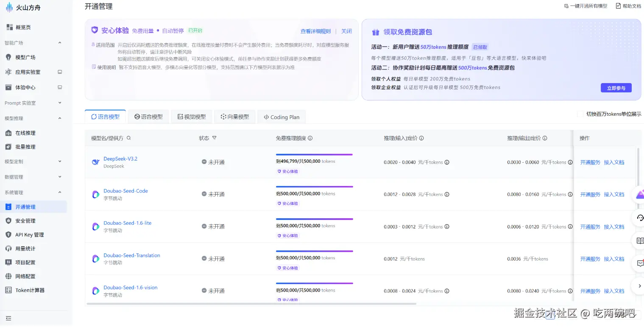Screen dimensions: 644x328
Task: Switch to the 语音模型 tab
Action: tap(148, 117)
